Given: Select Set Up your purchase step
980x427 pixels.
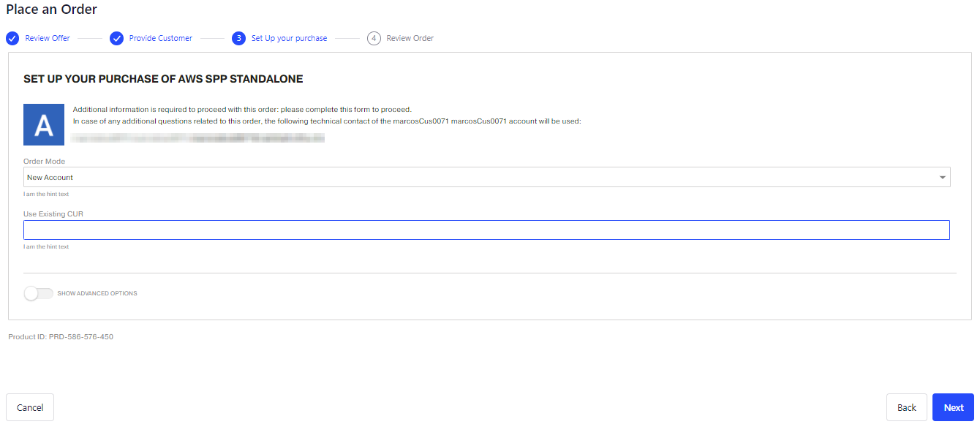Looking at the screenshot, I should coord(290,38).
